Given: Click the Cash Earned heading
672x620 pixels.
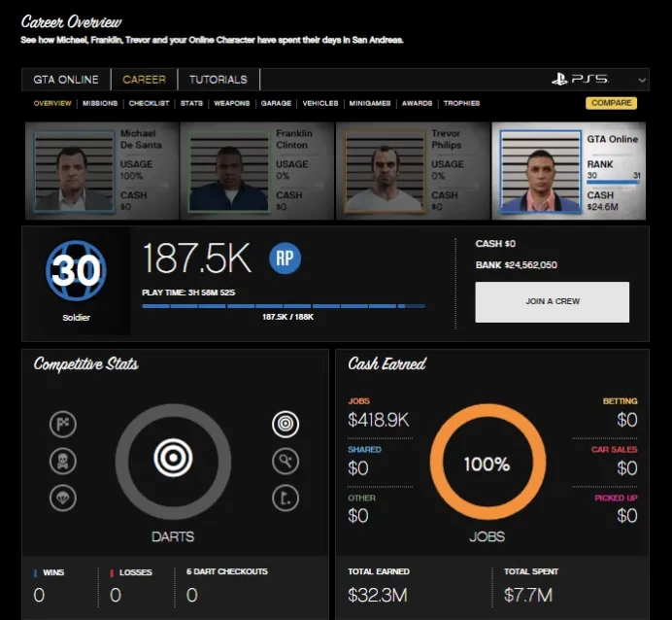Looking at the screenshot, I should tap(387, 364).
